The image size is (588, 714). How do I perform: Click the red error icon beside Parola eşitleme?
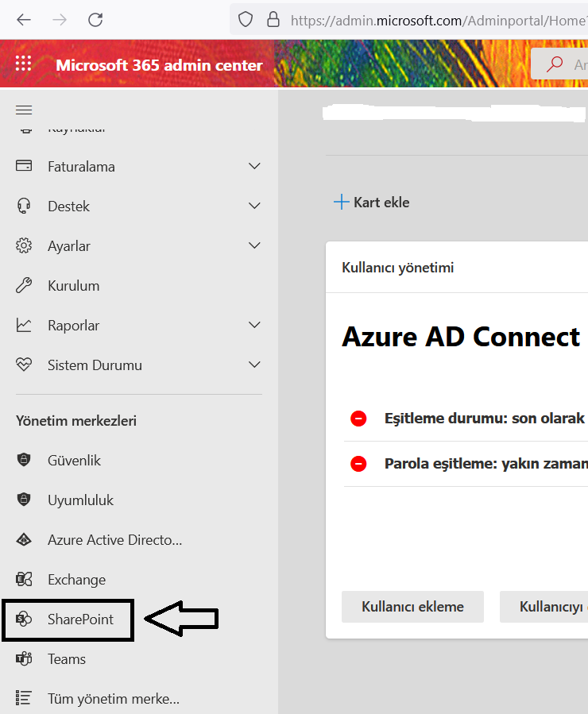pos(358,464)
